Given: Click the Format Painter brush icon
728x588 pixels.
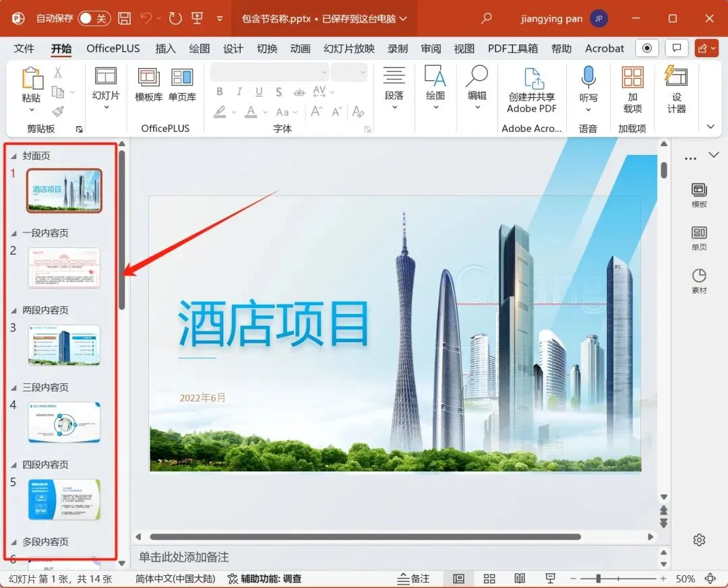Looking at the screenshot, I should click(x=58, y=111).
